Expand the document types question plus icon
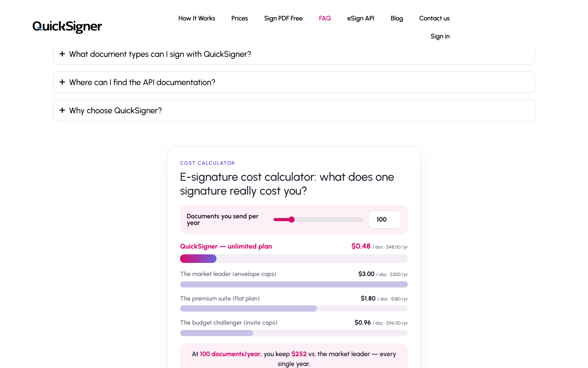The width and height of the screenshot is (588, 368). [62, 54]
